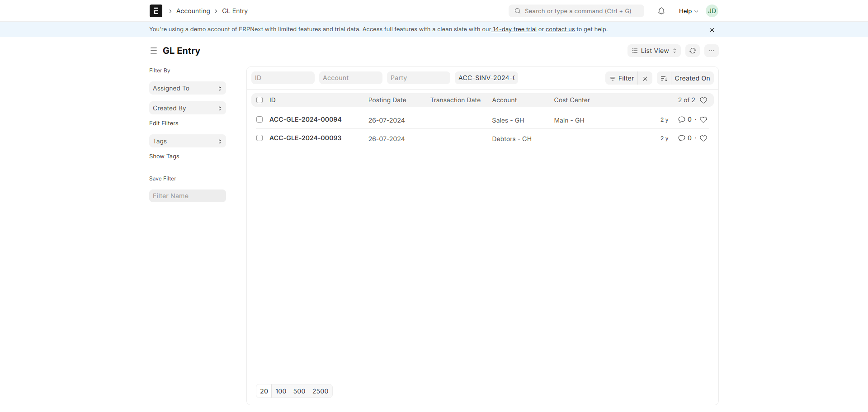Viewport: 868px width, 412px height.
Task: Expand the Assigned To filter dropdown
Action: pos(188,88)
